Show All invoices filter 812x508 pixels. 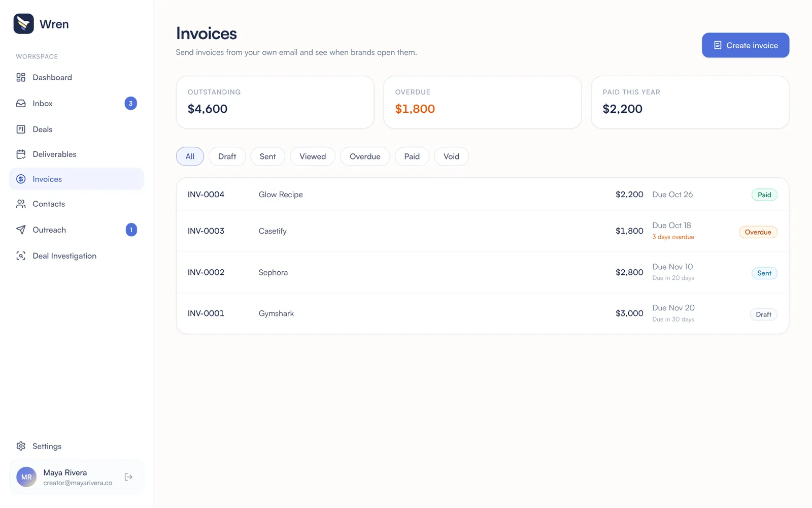(190, 156)
